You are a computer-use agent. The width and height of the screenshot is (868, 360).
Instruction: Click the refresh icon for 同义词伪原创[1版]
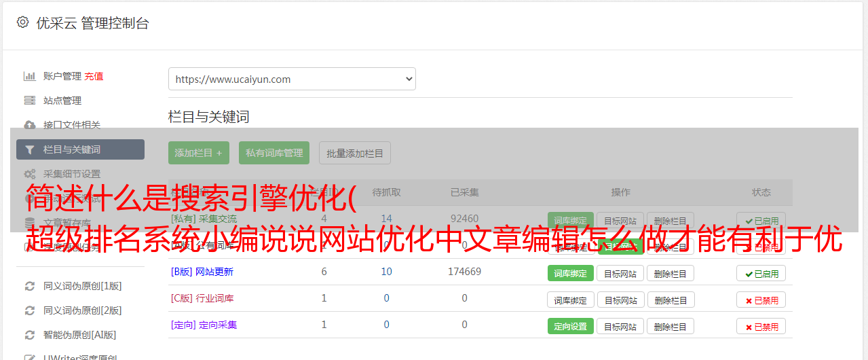point(29,286)
